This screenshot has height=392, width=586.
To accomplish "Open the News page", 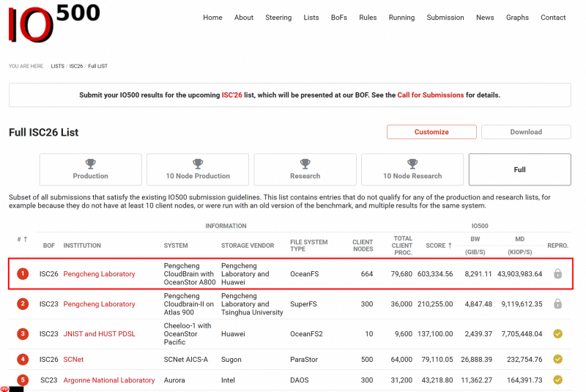I will point(485,18).
